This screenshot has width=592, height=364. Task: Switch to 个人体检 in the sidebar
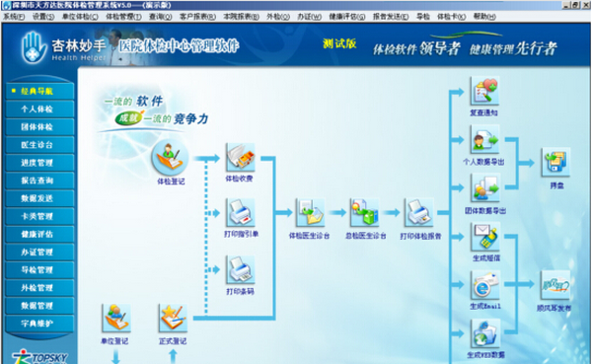click(40, 109)
